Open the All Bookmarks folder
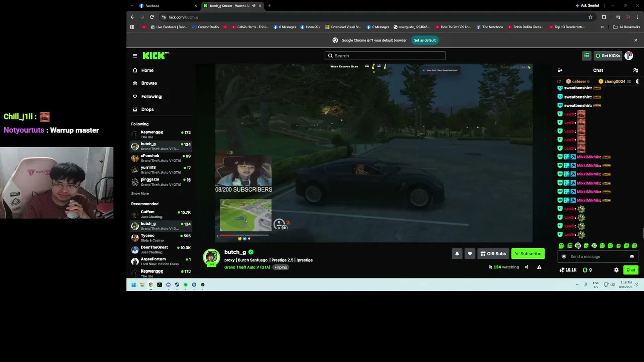 tap(626, 27)
